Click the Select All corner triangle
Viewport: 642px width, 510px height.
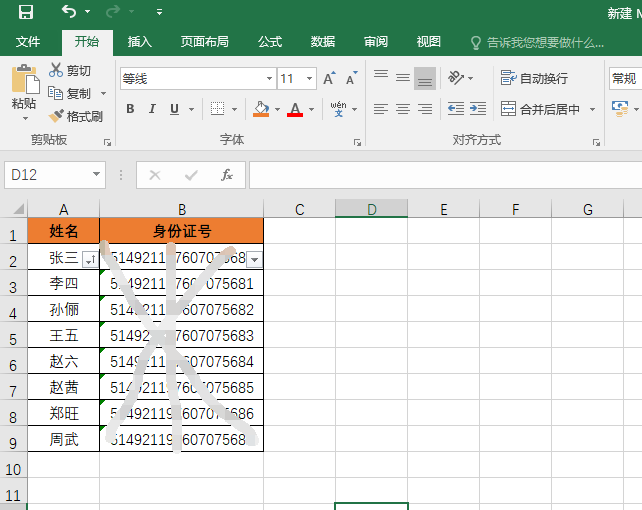(19, 209)
